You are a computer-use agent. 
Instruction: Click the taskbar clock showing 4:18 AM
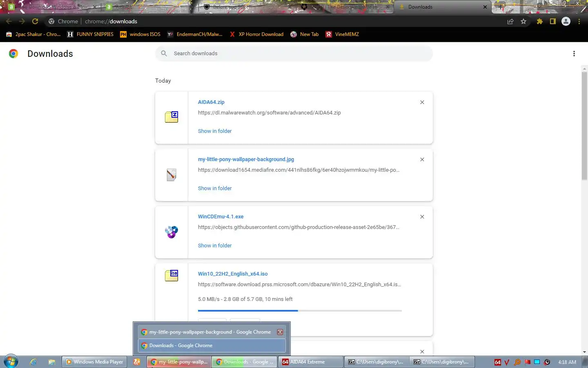click(567, 362)
